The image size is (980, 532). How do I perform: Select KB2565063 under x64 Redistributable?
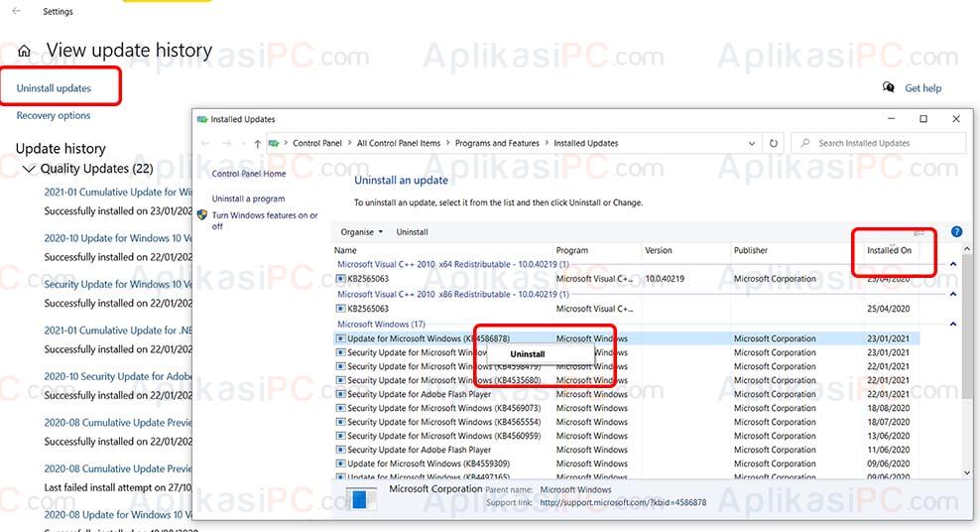(x=626, y=279)
